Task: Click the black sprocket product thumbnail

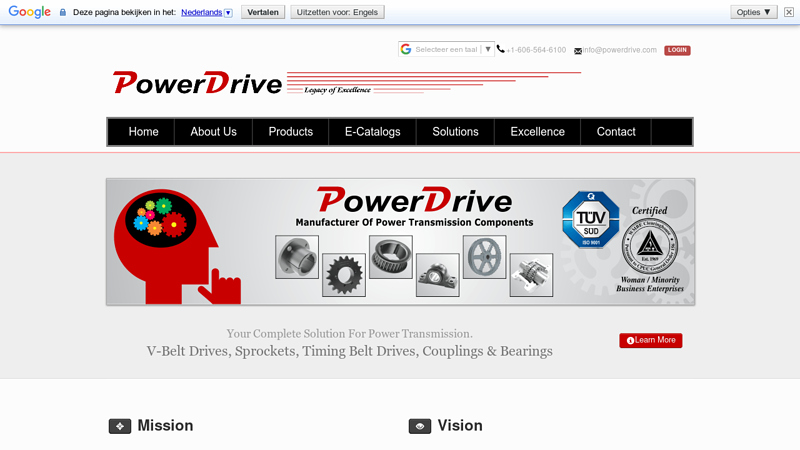Action: (344, 275)
